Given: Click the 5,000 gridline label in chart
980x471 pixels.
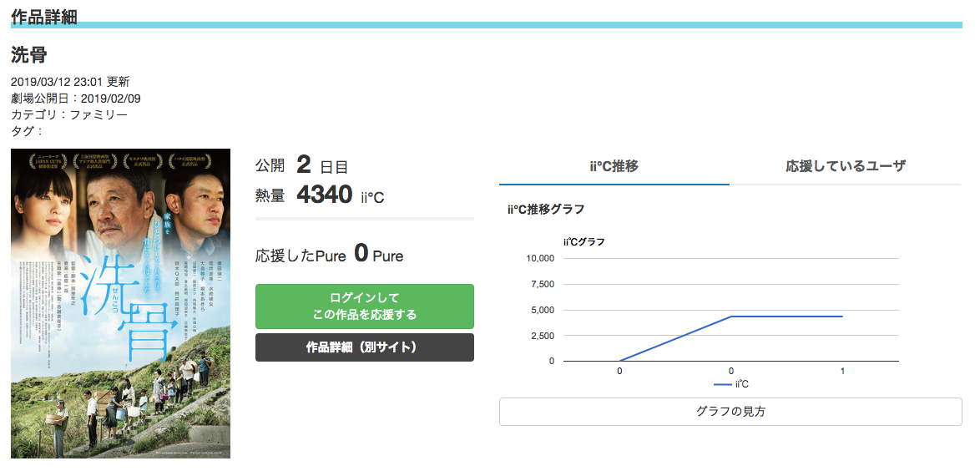Looking at the screenshot, I should (543, 311).
